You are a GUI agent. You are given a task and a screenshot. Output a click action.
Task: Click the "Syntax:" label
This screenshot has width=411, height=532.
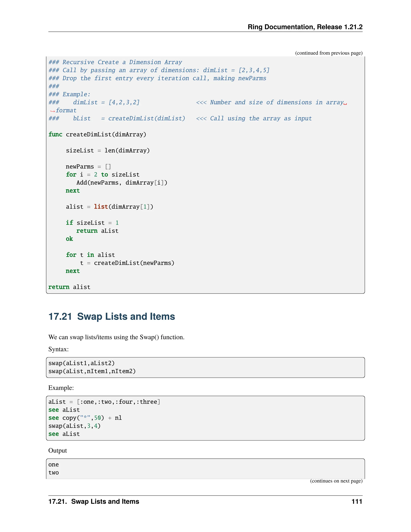(x=58, y=349)
